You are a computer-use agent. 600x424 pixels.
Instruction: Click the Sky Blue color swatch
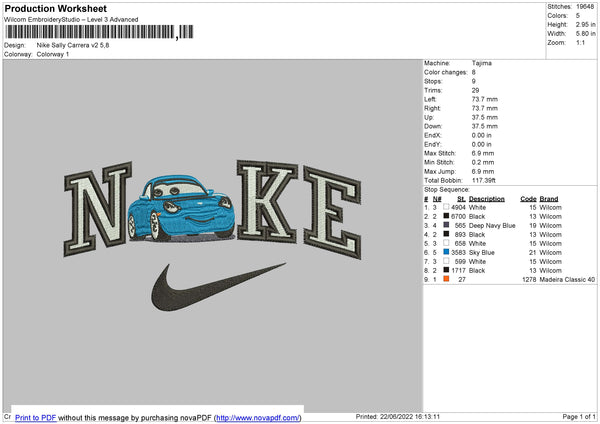pos(446,252)
